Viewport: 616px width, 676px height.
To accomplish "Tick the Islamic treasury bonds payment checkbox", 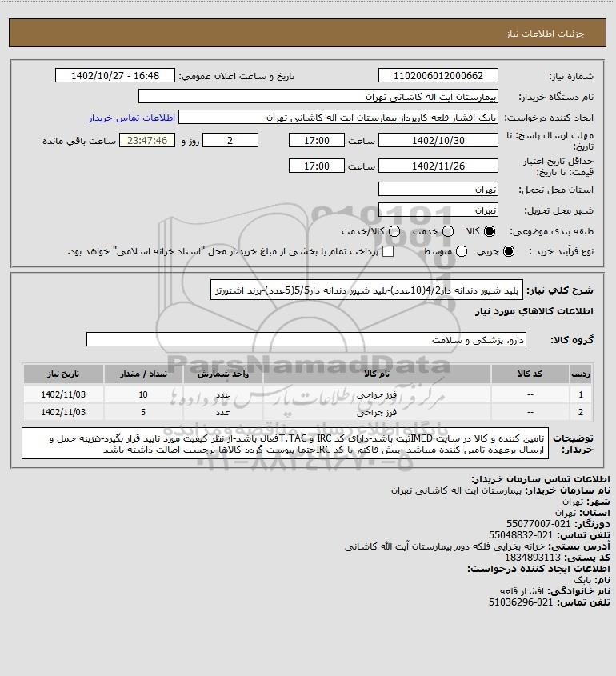I will [388, 251].
